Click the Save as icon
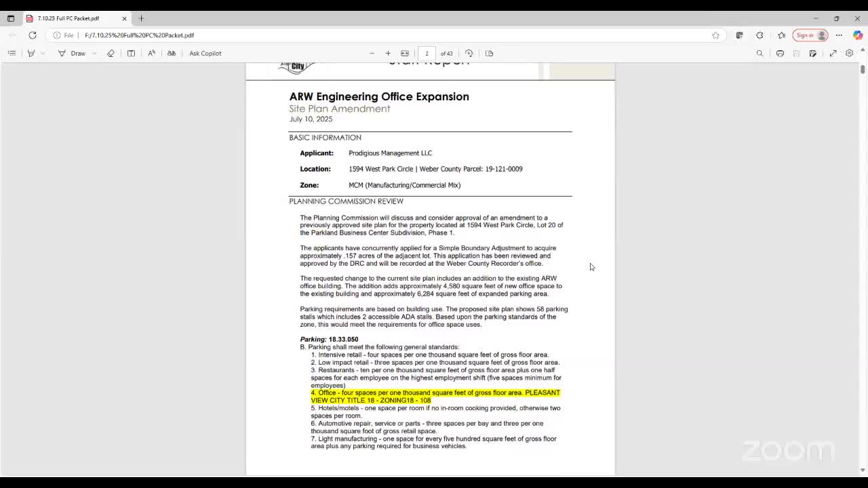 coord(812,54)
